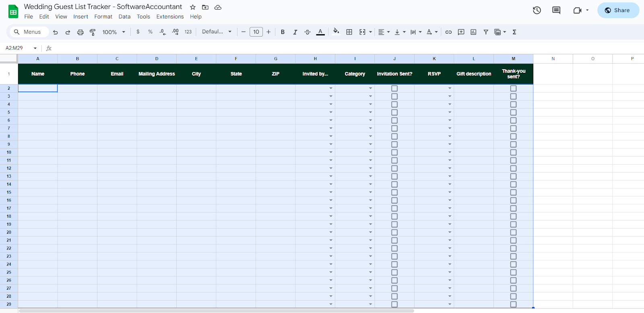Check Invitation Sent box in row 10

pos(394,152)
